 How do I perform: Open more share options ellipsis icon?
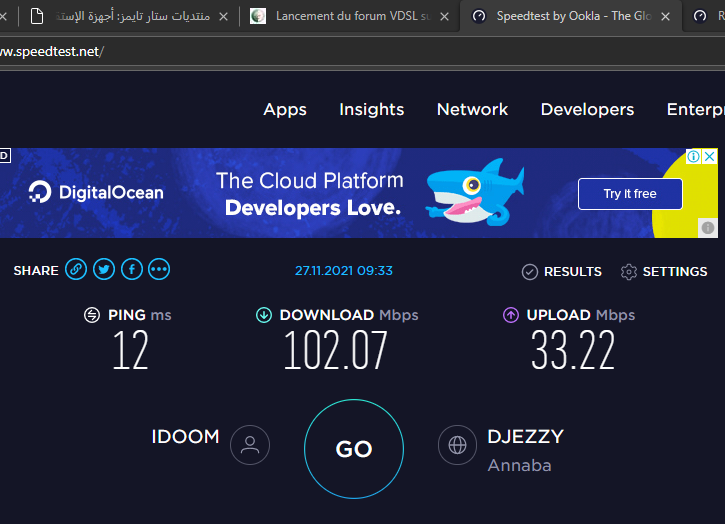[159, 269]
